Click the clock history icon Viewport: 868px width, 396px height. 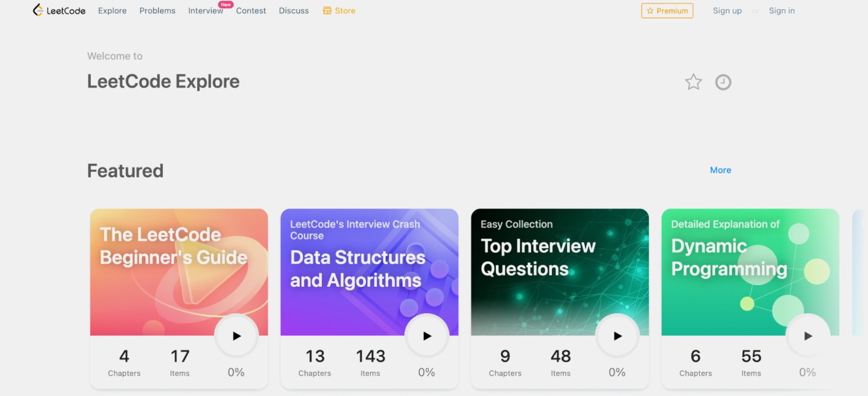pyautogui.click(x=723, y=82)
